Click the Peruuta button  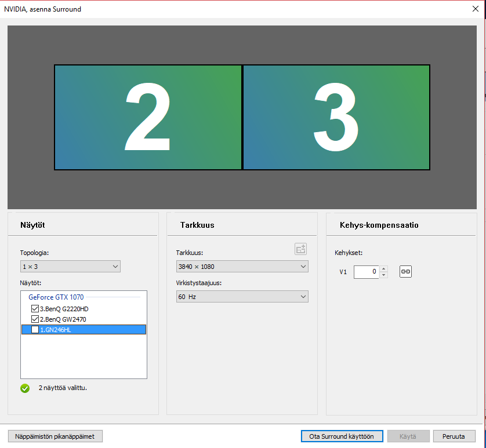454,436
